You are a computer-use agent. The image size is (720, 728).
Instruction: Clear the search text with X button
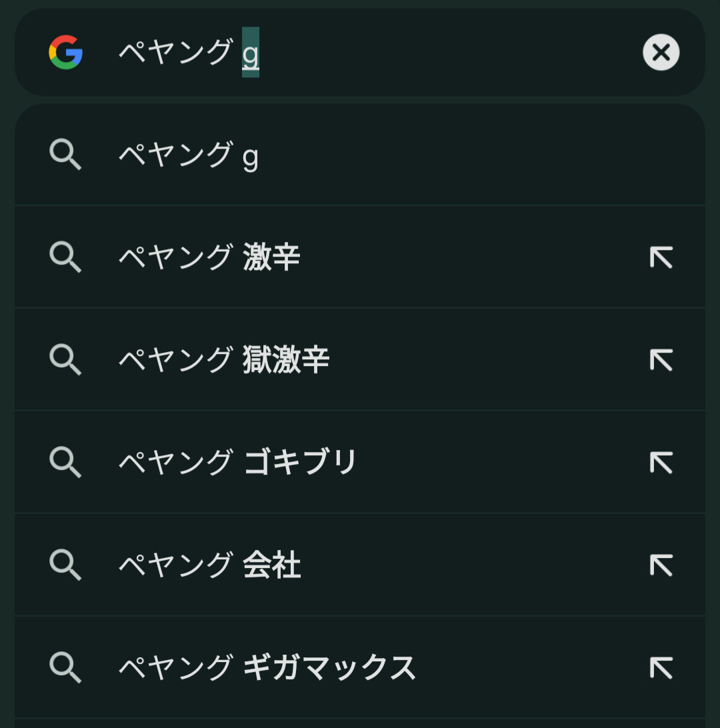(661, 52)
